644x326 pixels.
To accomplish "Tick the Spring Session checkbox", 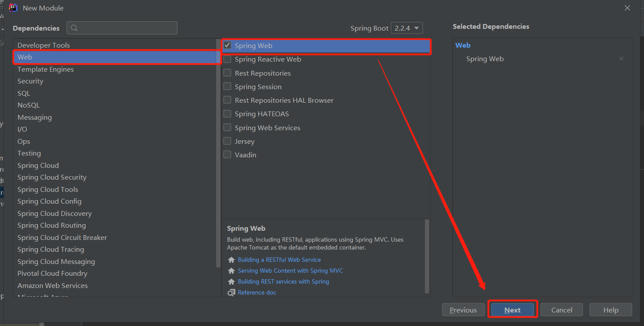I will 227,87.
